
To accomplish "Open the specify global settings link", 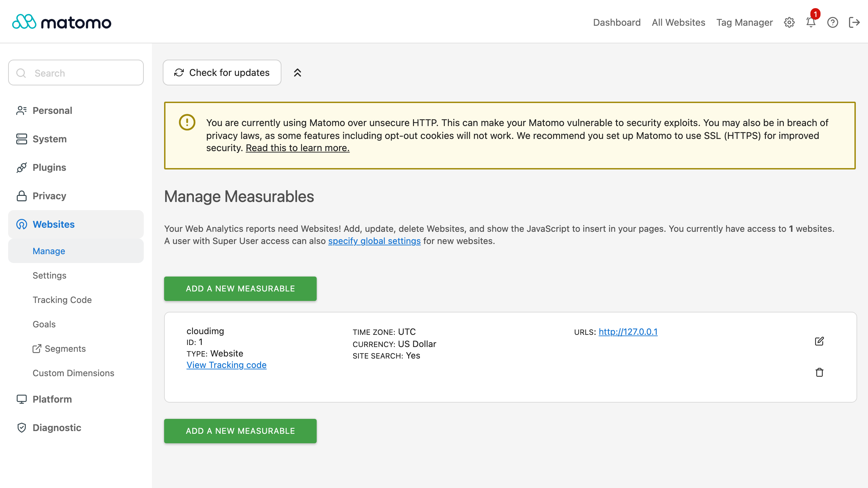I will 374,241.
